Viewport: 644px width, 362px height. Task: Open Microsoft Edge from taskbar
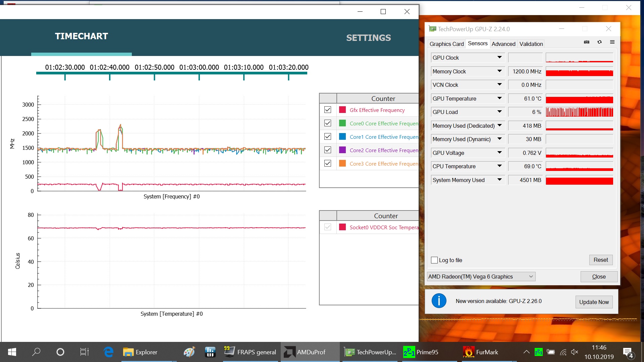[108, 352]
